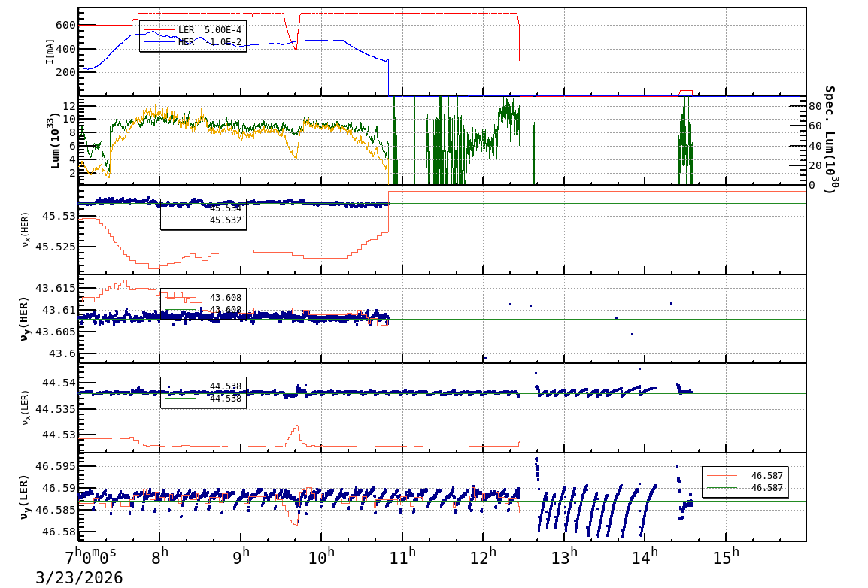Select the 8h time axis tick label
The width and height of the screenshot is (868, 588).
coord(160,558)
